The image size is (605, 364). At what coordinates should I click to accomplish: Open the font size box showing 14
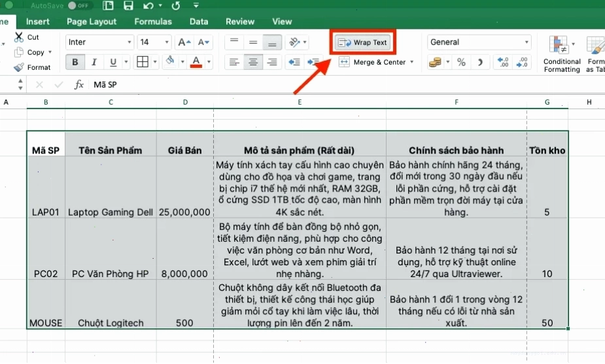click(x=154, y=42)
